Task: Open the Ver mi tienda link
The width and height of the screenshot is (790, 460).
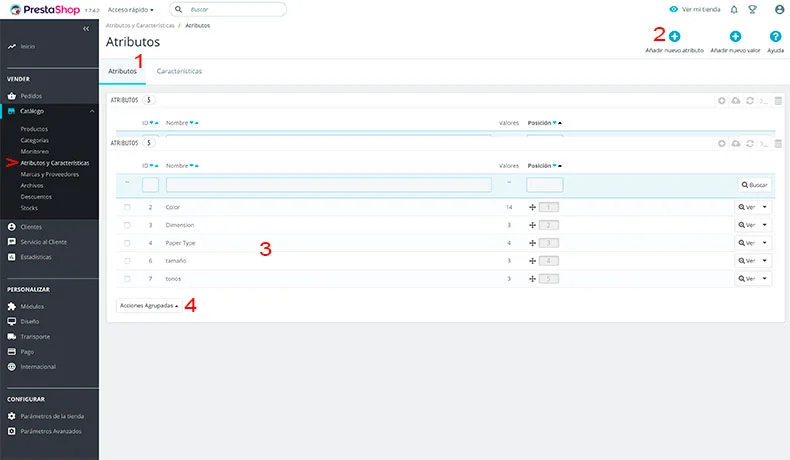Action: point(695,10)
